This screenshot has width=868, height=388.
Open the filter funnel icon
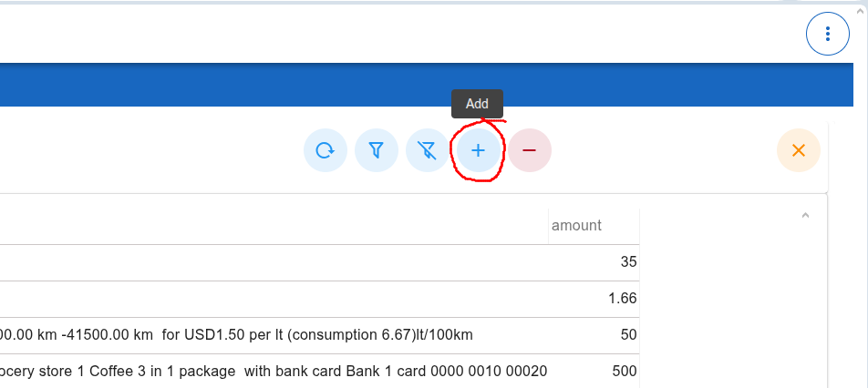coord(376,150)
